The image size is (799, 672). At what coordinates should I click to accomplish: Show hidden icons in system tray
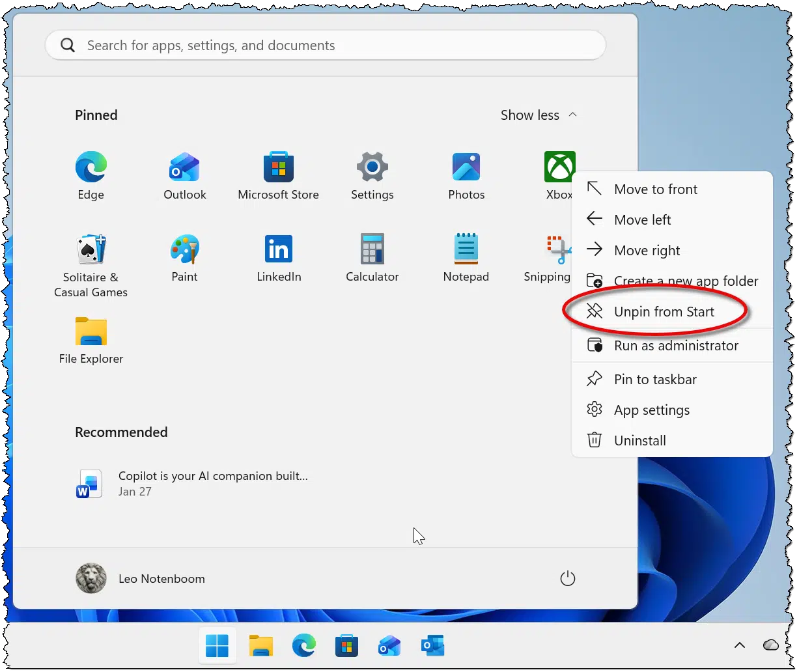point(739,645)
